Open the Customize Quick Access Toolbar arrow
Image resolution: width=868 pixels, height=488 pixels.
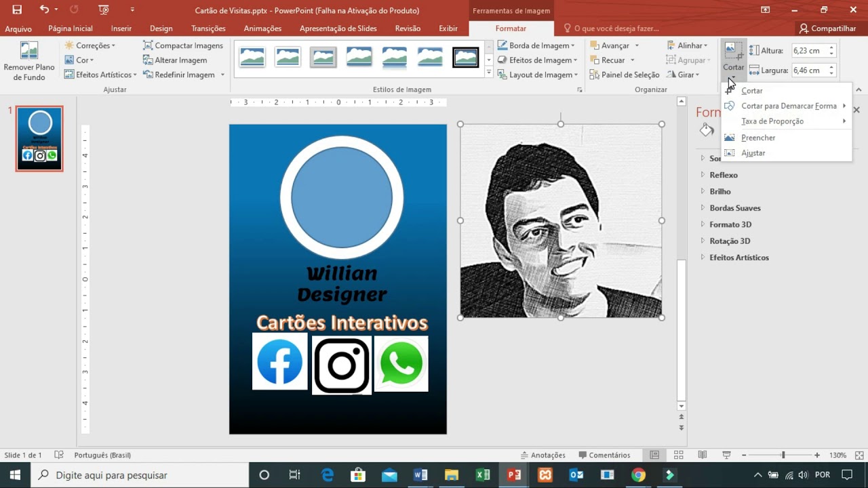pyautogui.click(x=132, y=10)
